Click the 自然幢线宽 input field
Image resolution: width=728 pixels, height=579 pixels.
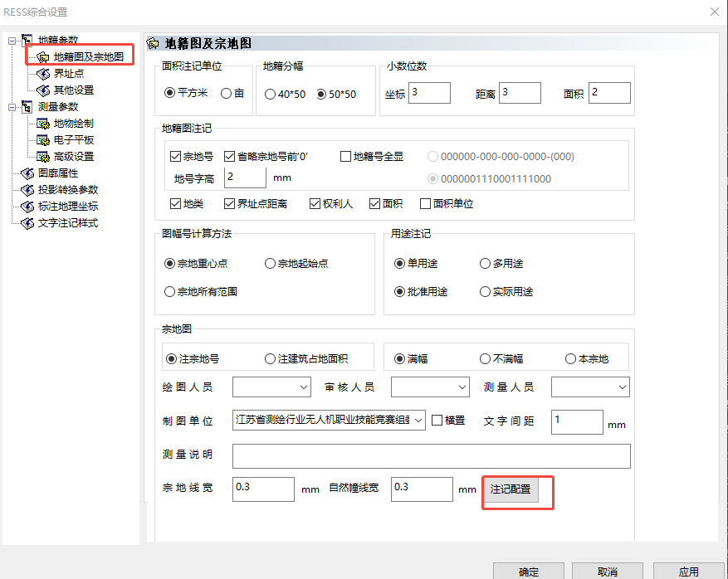click(x=422, y=489)
